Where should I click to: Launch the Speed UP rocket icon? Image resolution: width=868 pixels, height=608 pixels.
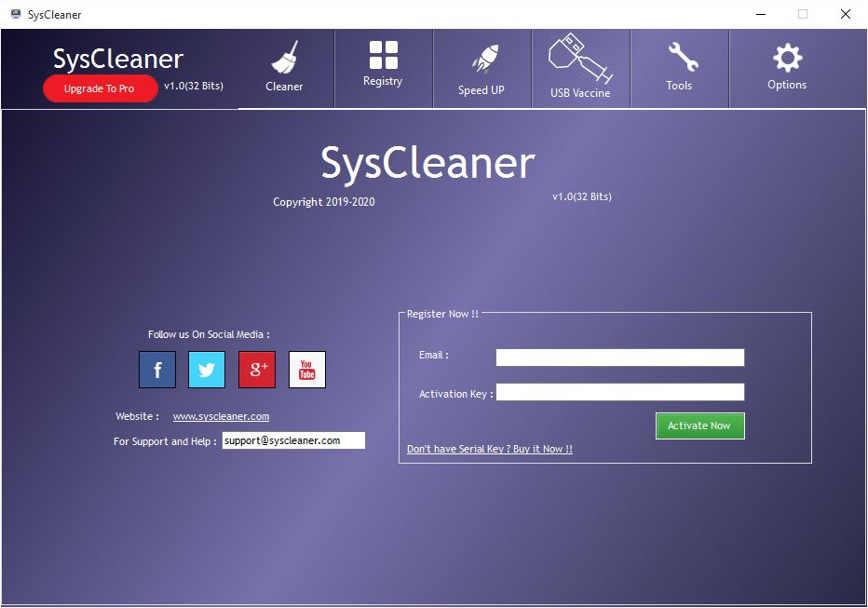click(485, 60)
